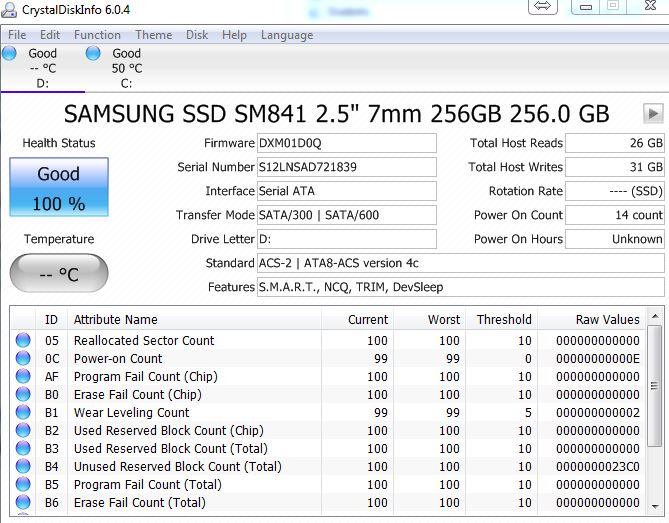The width and height of the screenshot is (669, 523).
Task: Open the Help menu
Action: [234, 35]
